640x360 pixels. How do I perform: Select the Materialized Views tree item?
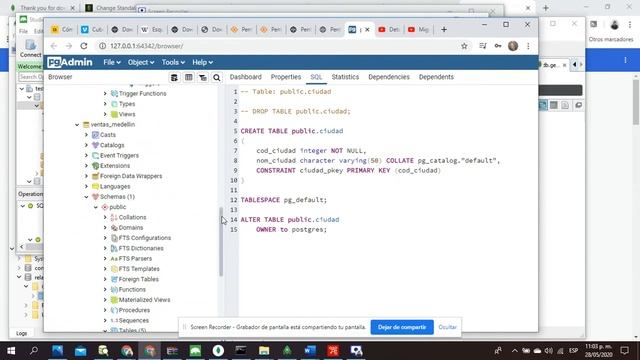144,300
